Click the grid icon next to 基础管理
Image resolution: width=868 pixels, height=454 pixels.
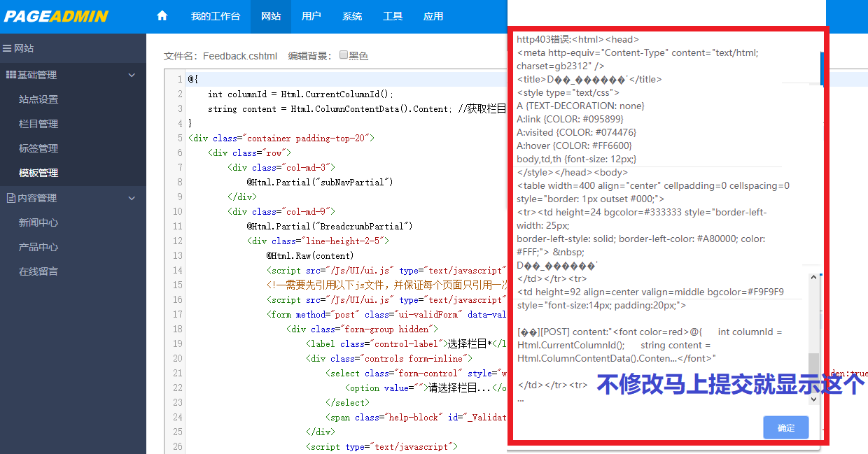point(11,75)
